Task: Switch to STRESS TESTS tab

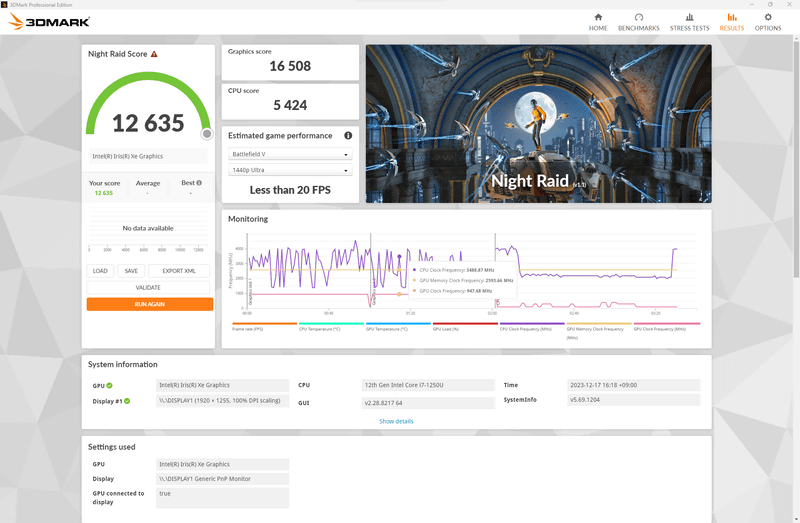Action: tap(689, 22)
